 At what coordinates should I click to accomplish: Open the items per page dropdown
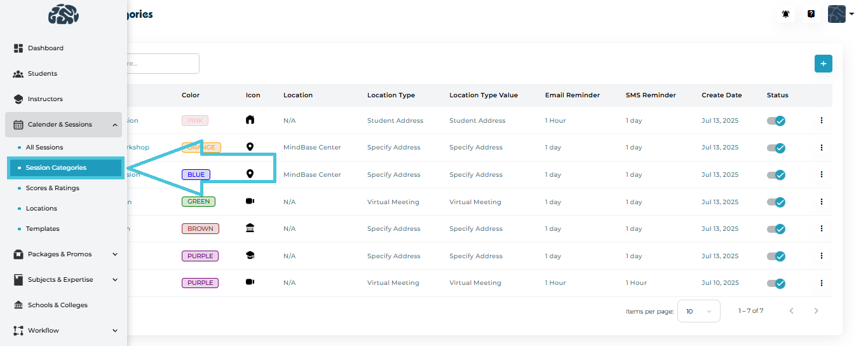click(x=698, y=311)
